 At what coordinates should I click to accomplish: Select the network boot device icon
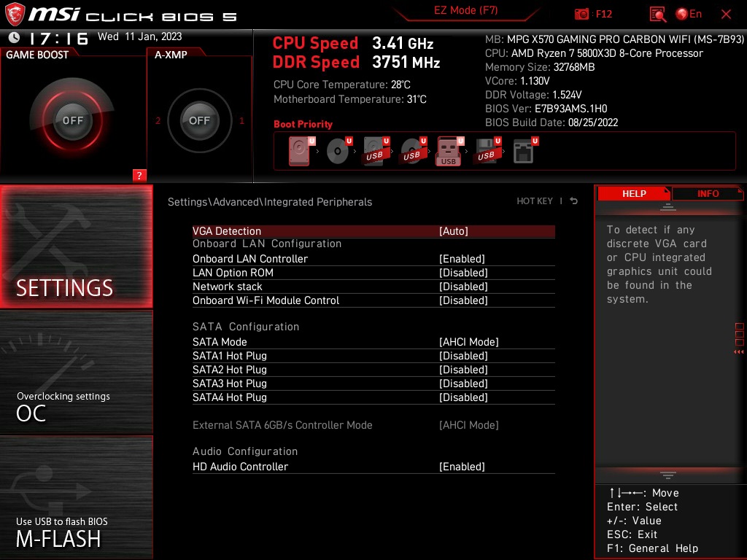pyautogui.click(x=525, y=151)
